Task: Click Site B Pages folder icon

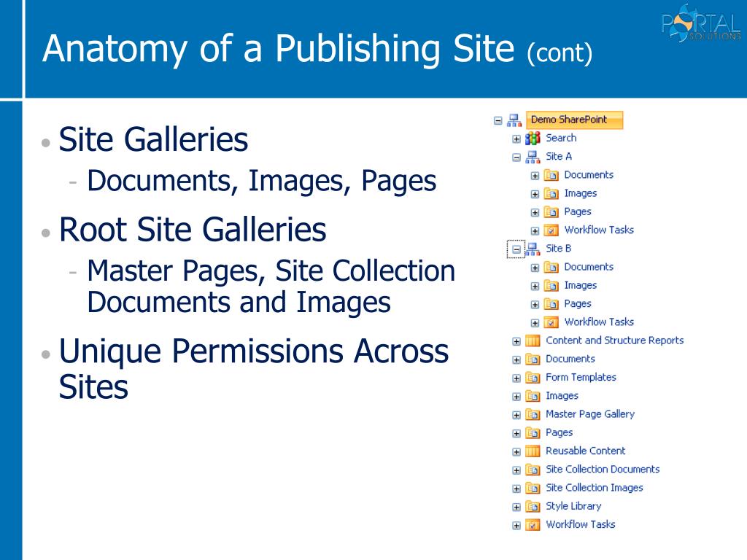Action: coord(551,304)
